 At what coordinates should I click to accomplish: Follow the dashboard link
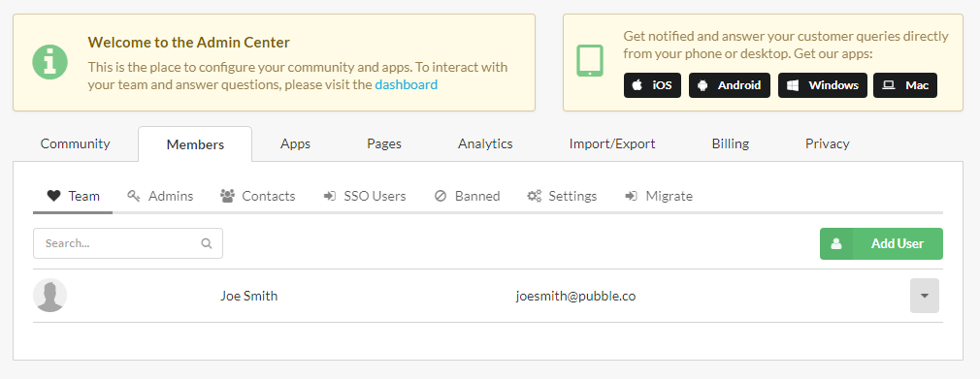[x=407, y=84]
